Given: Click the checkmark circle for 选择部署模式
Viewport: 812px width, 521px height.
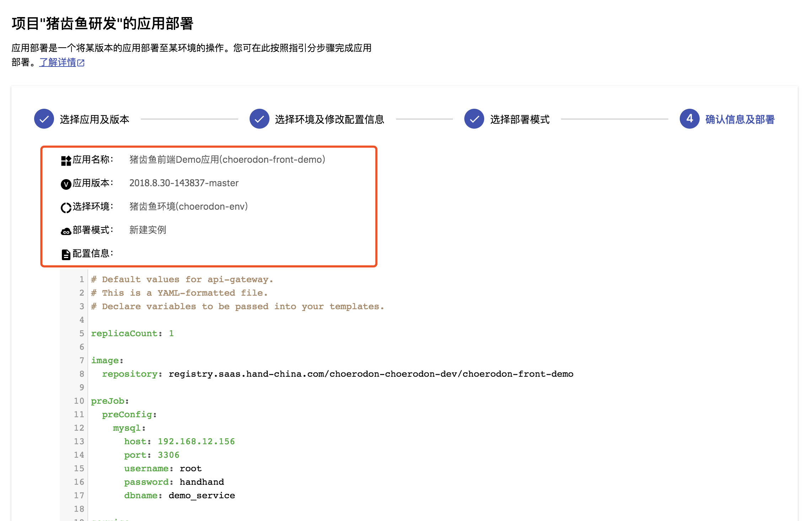Looking at the screenshot, I should 474,119.
